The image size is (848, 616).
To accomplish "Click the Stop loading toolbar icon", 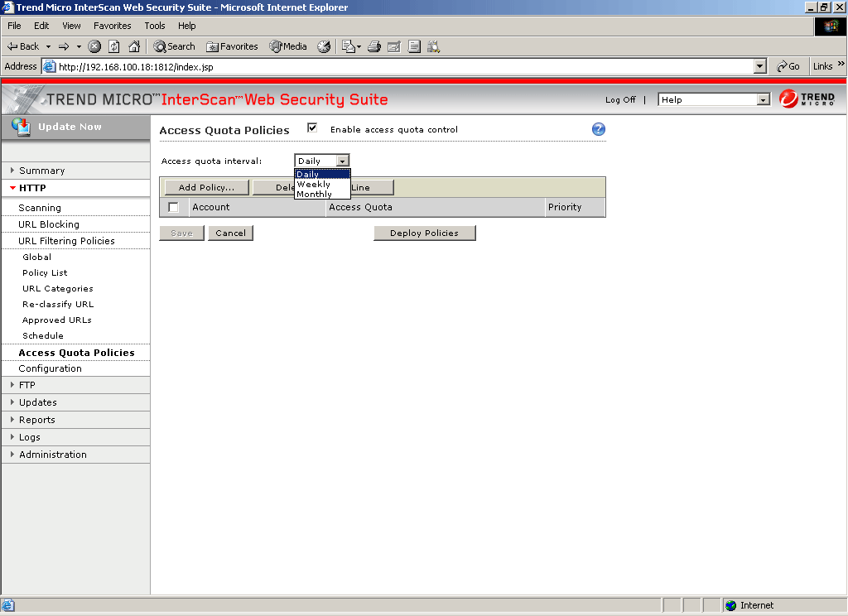I will click(94, 46).
